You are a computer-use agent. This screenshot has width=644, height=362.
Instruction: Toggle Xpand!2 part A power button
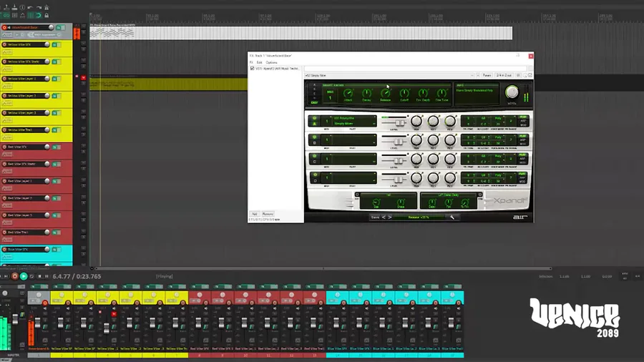point(315,118)
